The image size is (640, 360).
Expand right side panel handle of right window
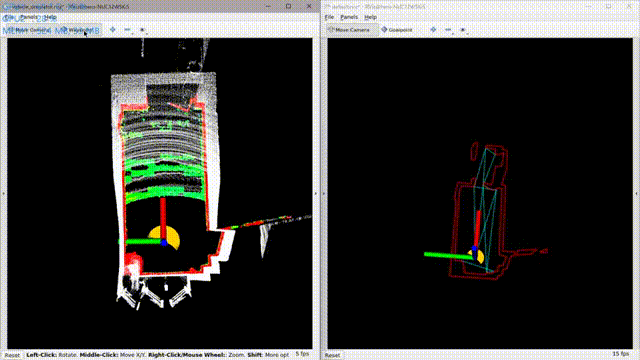tap(636, 193)
